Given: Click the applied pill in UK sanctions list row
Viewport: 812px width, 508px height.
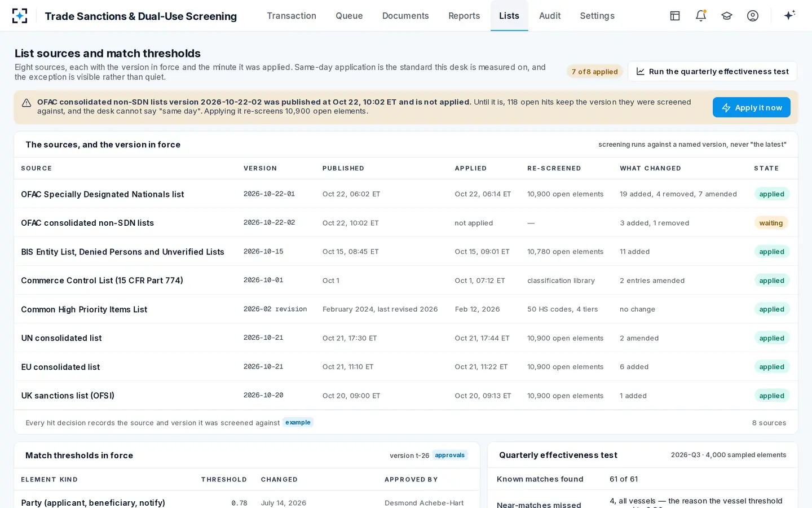Looking at the screenshot, I should click(771, 396).
